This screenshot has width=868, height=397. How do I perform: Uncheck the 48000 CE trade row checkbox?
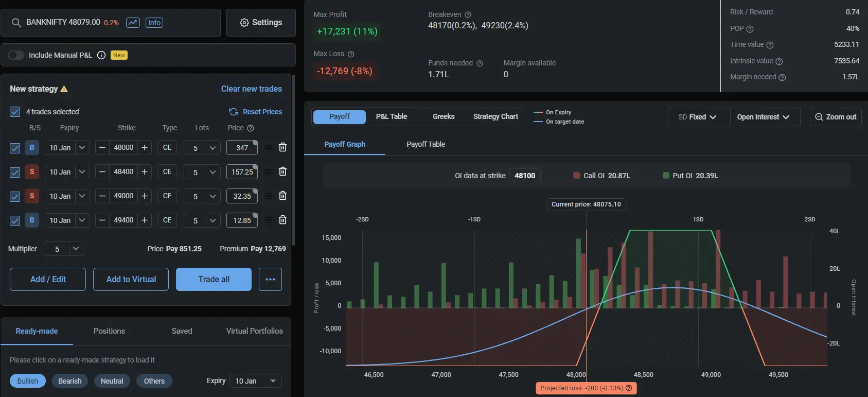click(15, 148)
